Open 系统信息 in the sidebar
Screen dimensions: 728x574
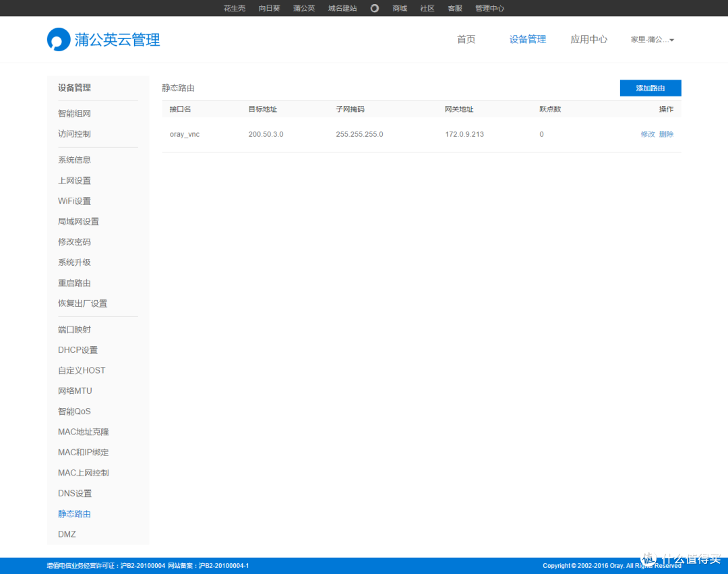pyautogui.click(x=74, y=160)
